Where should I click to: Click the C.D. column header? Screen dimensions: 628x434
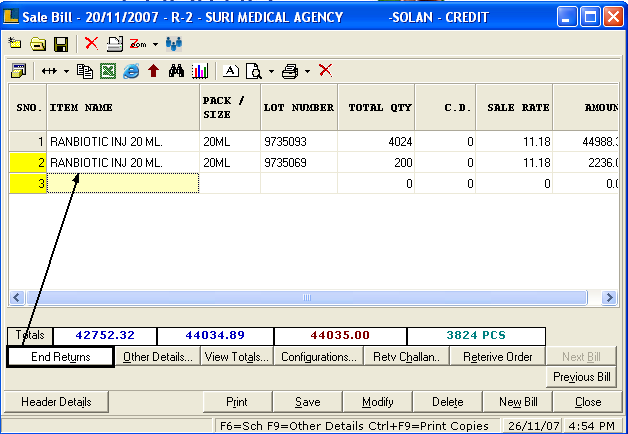445,107
